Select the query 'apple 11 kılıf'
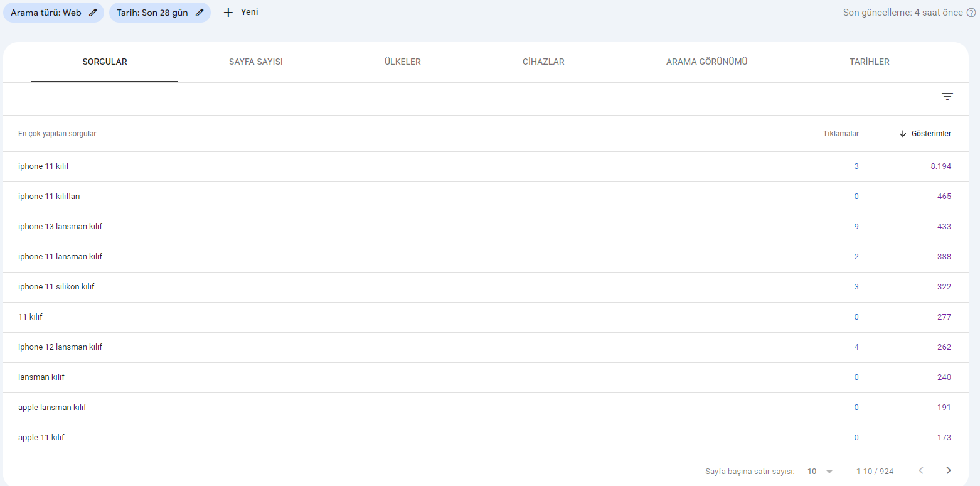The height and width of the screenshot is (486, 980). pyautogui.click(x=41, y=438)
